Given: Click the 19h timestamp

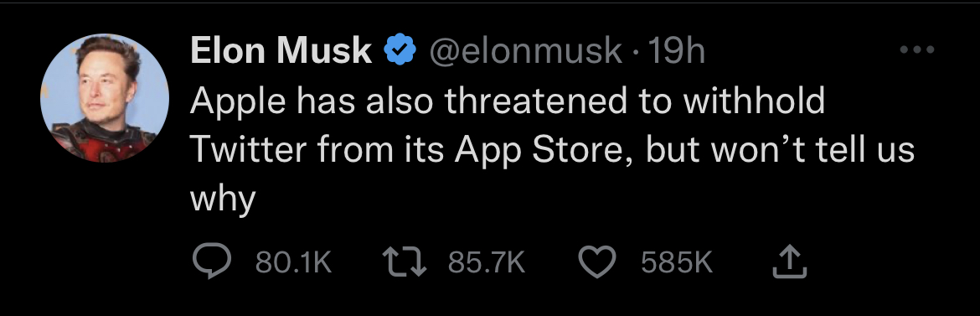Looking at the screenshot, I should tap(677, 50).
